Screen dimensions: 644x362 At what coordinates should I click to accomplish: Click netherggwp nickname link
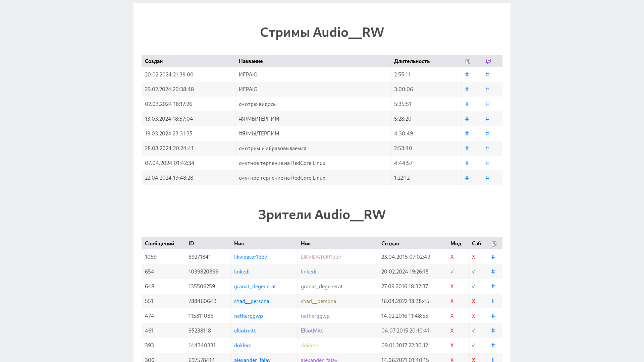point(248,316)
